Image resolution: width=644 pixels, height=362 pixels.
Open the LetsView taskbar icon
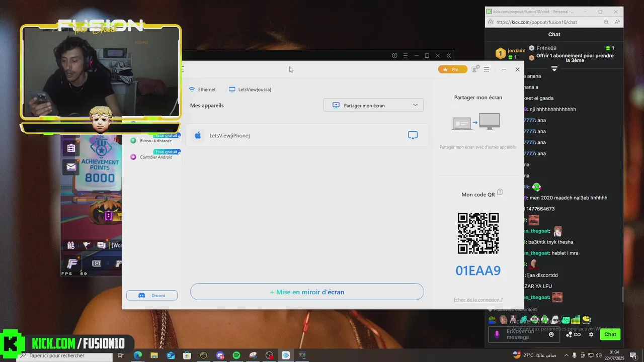point(286,355)
